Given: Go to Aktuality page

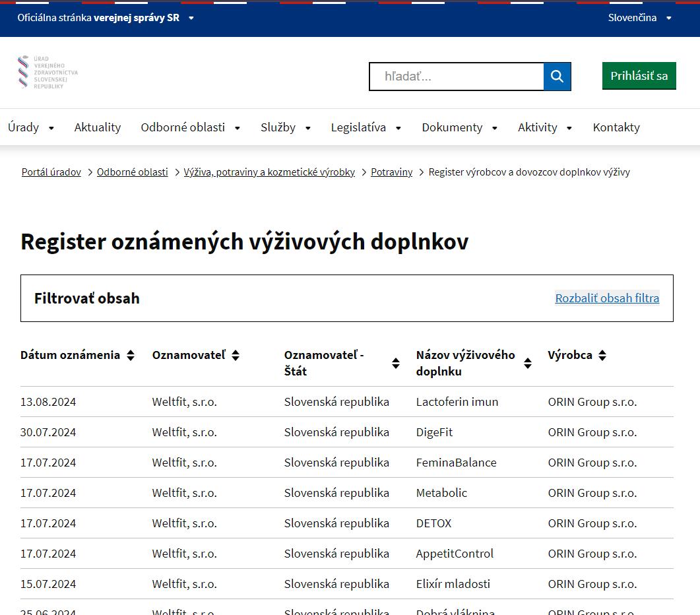Looking at the screenshot, I should click(98, 127).
